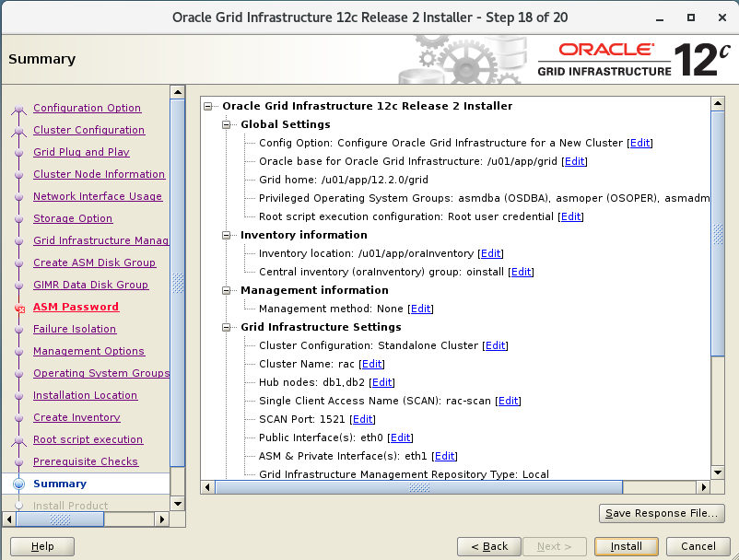Open Grid Infrastructure Management step

coord(100,240)
